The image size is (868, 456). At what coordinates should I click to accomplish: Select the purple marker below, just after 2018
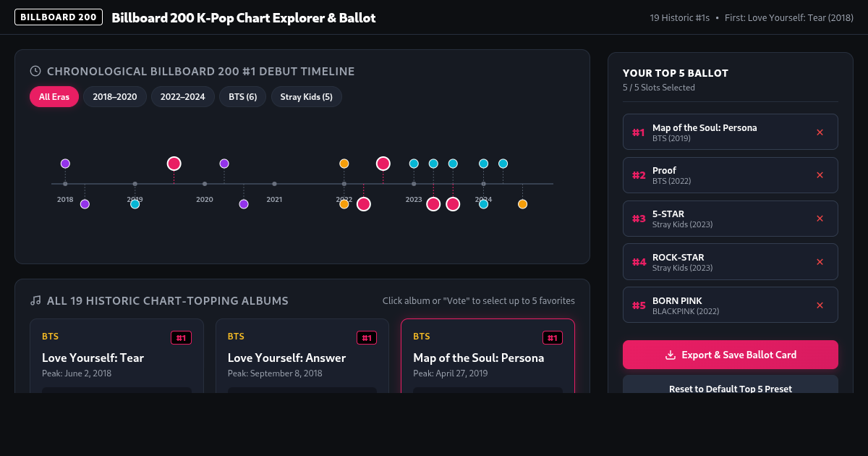[85, 204]
